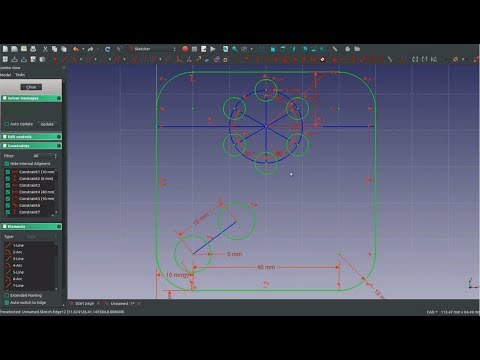Switch to the Start page tab
Viewport: 480px width, 360px height.
(x=84, y=304)
